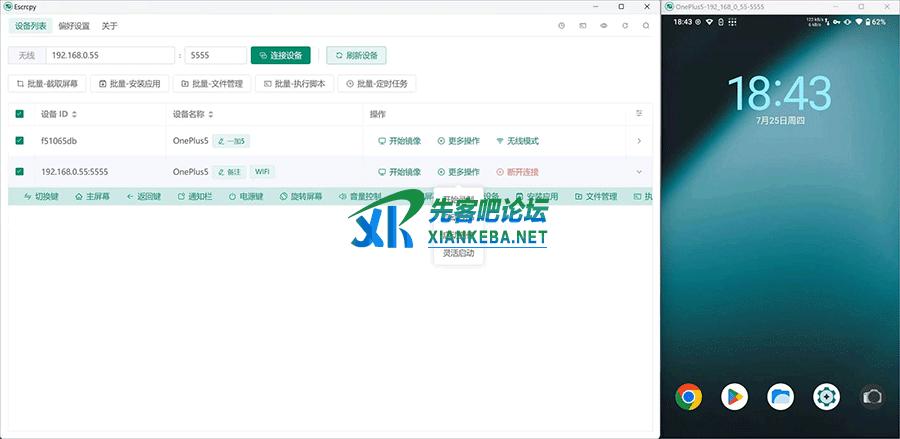Open Chrome on the mirrored phone
The image size is (900, 439).
[x=688, y=397]
